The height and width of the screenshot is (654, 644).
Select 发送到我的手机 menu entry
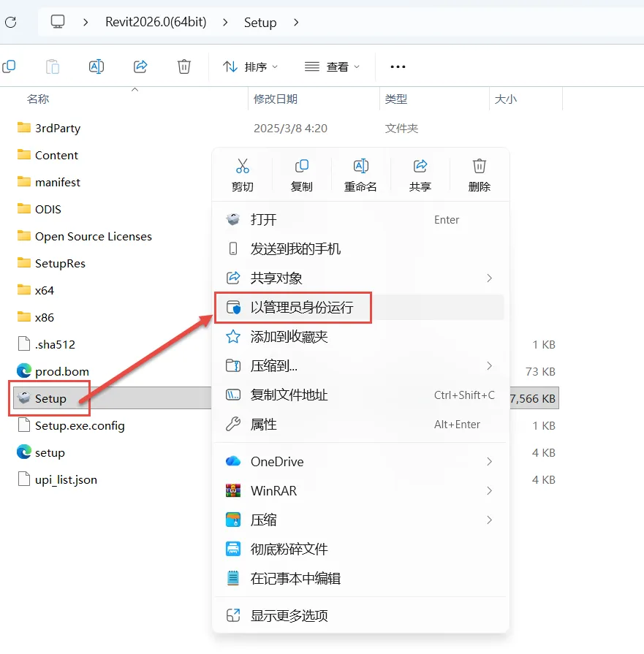click(360, 249)
